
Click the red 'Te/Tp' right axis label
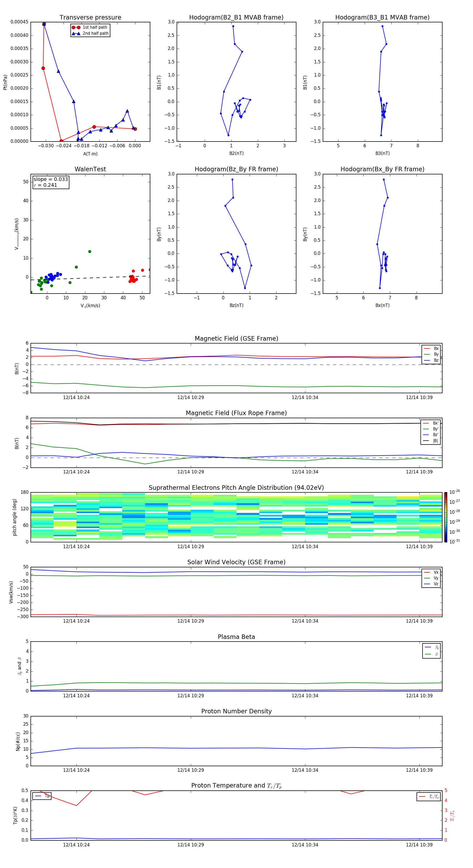tap(453, 815)
